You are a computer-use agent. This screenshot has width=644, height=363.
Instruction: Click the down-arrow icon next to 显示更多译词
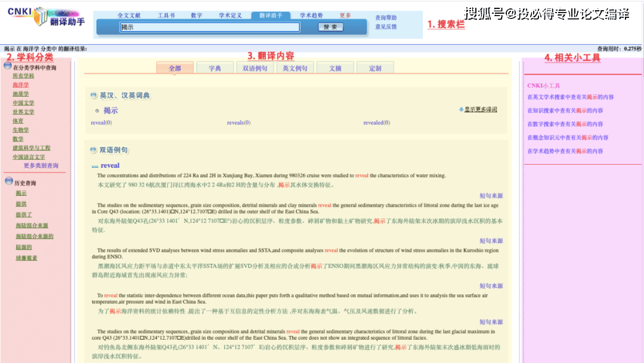461,109
